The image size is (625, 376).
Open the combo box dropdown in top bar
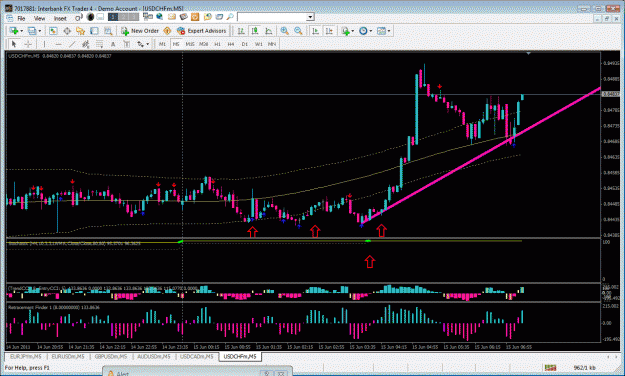pyautogui.click(x=310, y=17)
